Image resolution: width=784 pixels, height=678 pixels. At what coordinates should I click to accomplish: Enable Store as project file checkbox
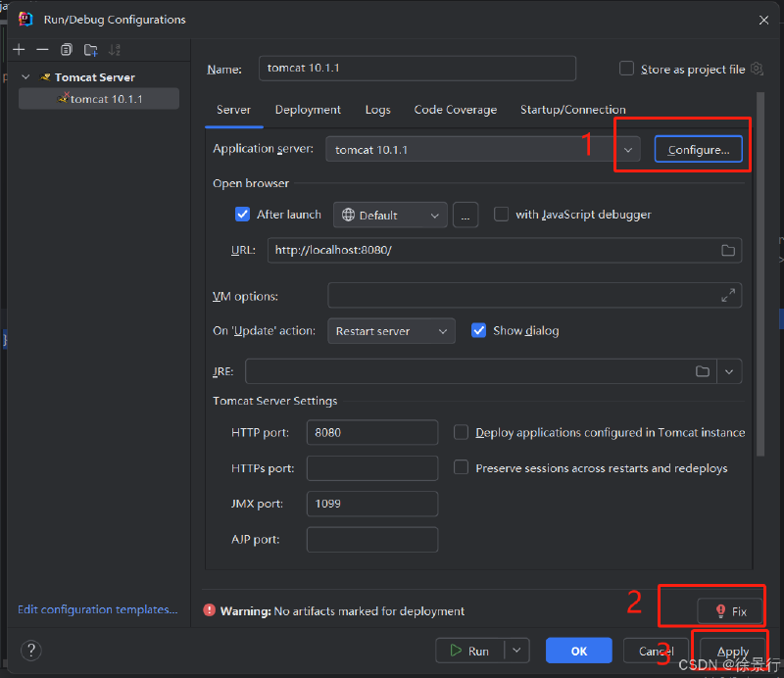tap(626, 68)
